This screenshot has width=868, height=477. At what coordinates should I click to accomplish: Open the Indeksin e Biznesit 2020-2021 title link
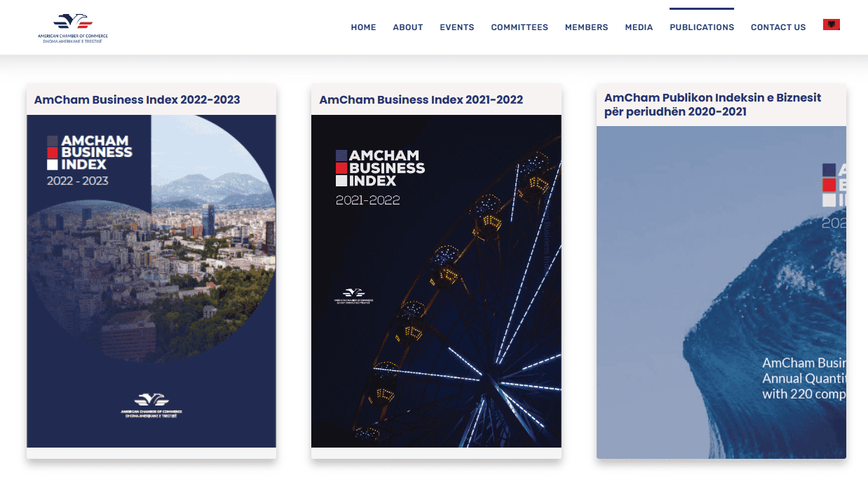coord(712,104)
